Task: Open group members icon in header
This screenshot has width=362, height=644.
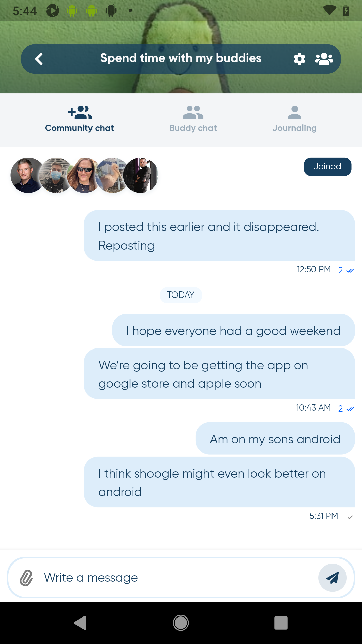Action: (324, 59)
